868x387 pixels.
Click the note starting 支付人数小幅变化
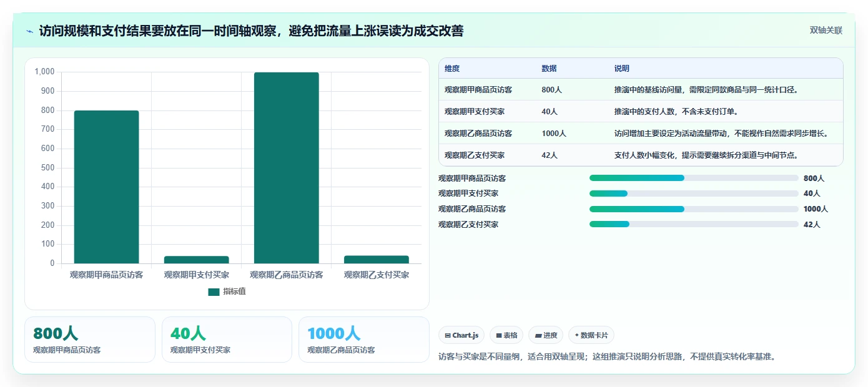click(x=706, y=155)
